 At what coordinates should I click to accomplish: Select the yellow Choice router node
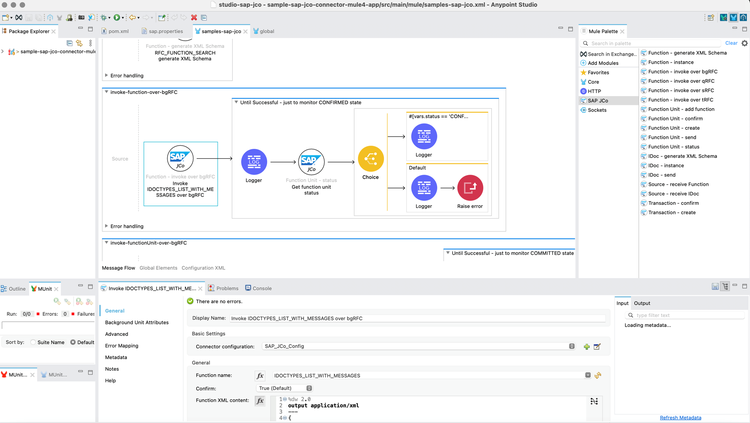coord(371,159)
